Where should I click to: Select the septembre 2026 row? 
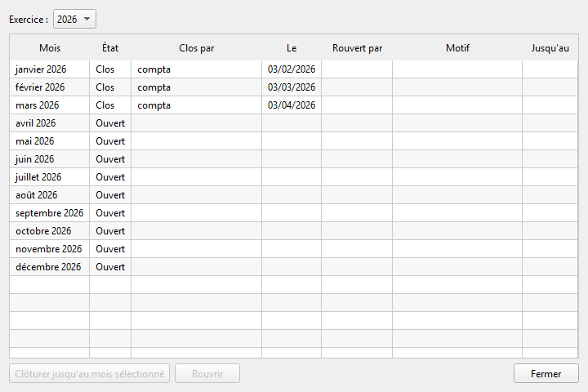coord(294,213)
